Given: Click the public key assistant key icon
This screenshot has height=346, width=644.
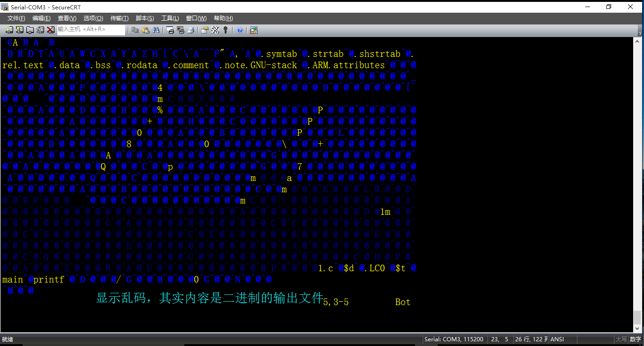Looking at the screenshot, I should 226,30.
